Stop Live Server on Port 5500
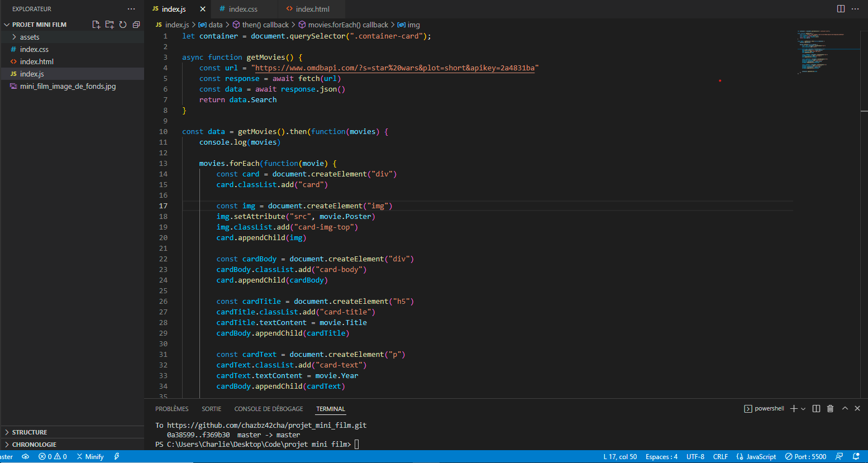 [x=805, y=457]
